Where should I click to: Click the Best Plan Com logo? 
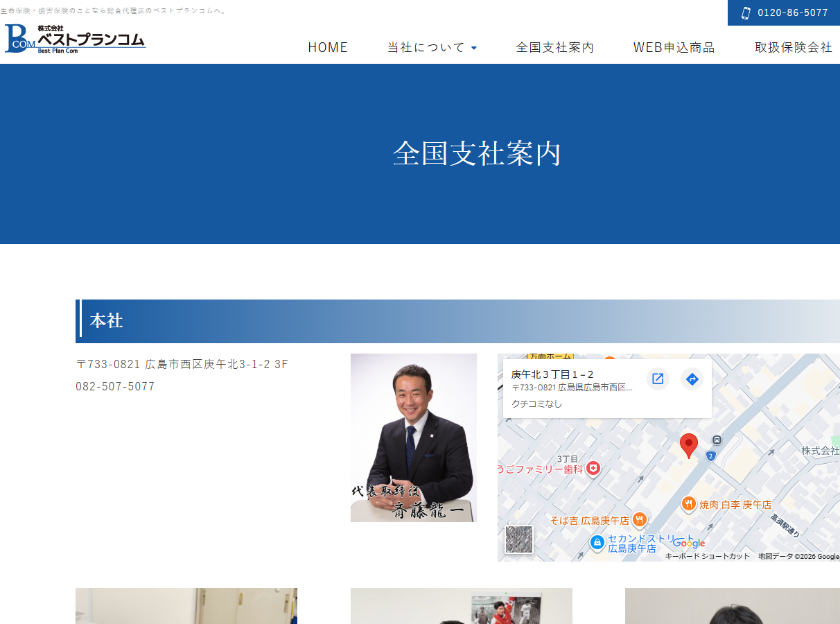[x=75, y=39]
